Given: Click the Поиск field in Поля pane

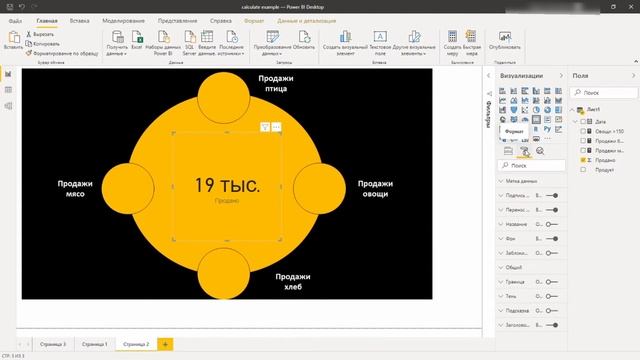Looking at the screenshot, I should [x=604, y=93].
